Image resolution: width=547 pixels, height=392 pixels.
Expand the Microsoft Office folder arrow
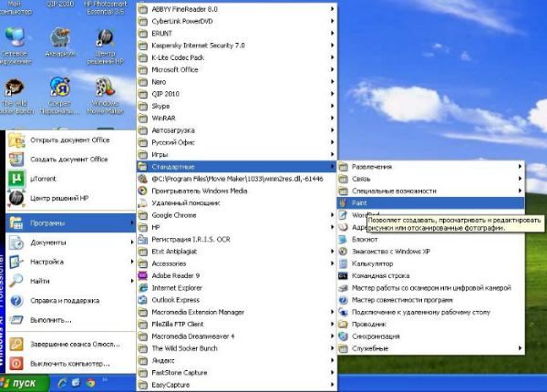point(332,69)
